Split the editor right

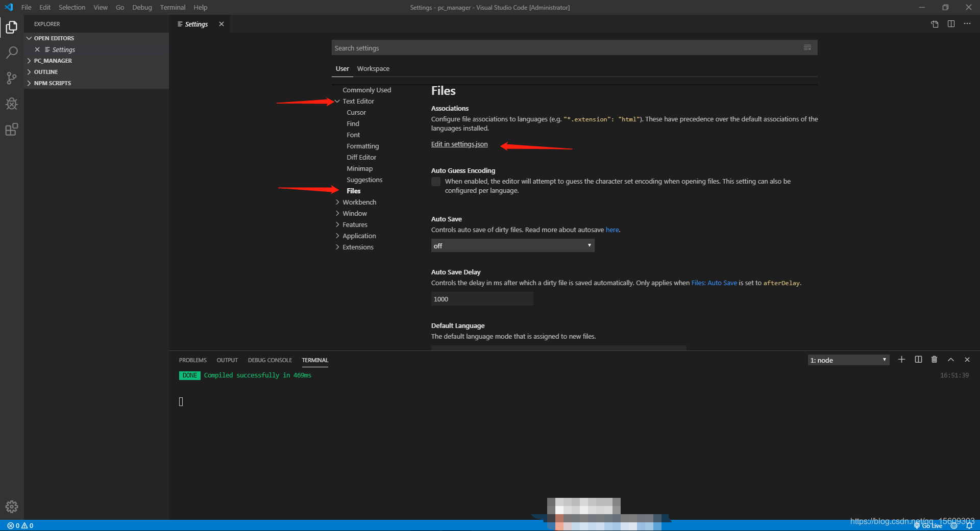click(951, 24)
